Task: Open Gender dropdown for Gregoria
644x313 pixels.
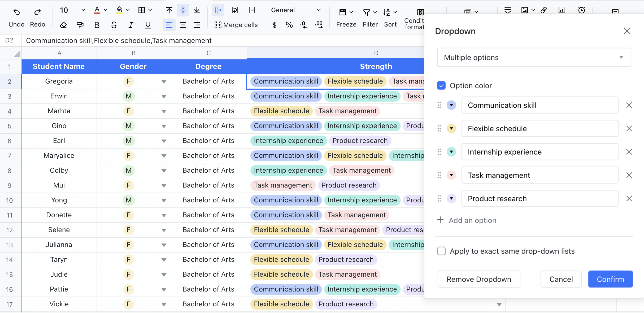Action: (x=164, y=82)
